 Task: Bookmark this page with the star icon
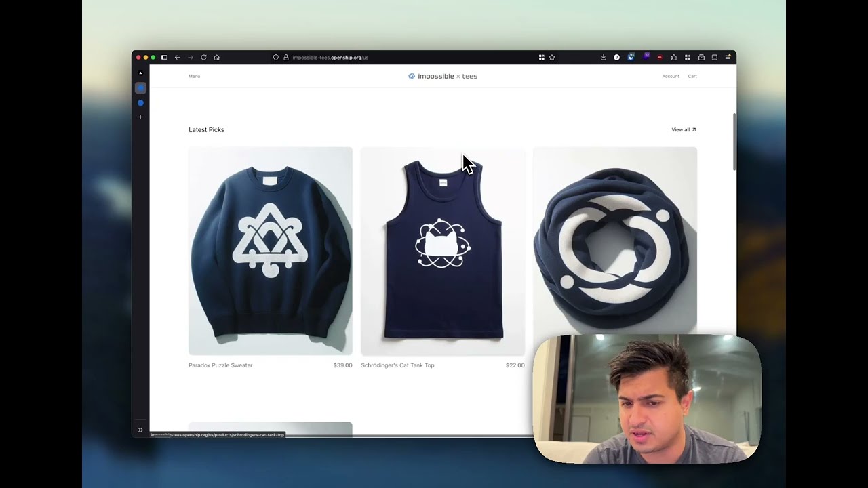pyautogui.click(x=552, y=58)
